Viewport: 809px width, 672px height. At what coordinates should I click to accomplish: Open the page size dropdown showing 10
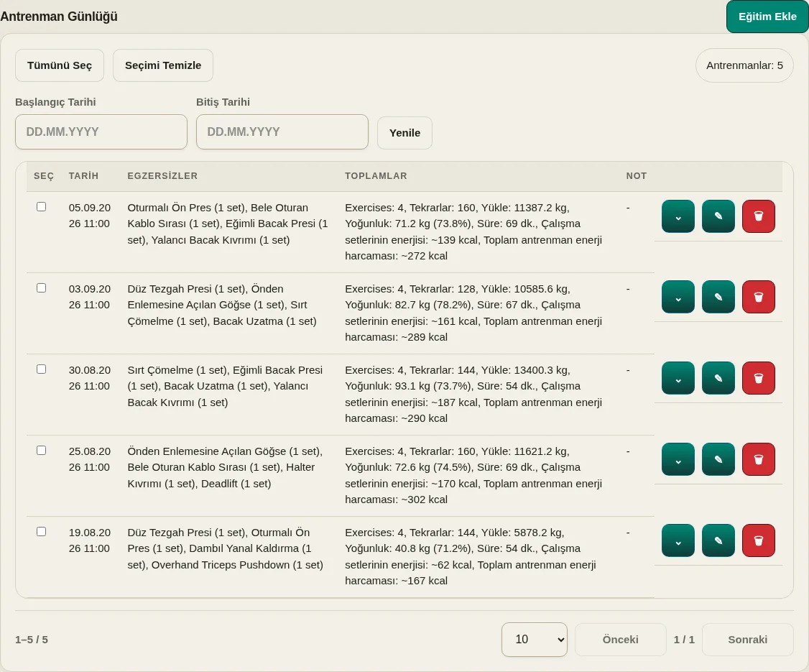[x=535, y=640]
